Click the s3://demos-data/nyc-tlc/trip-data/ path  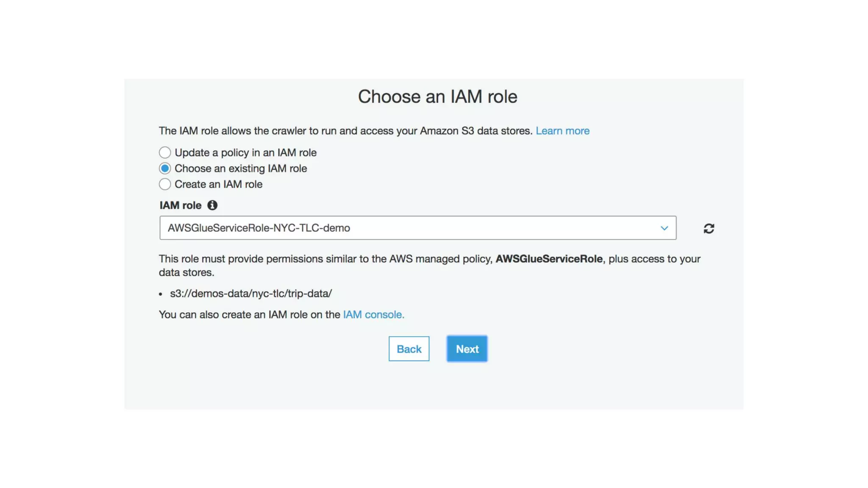pos(250,294)
